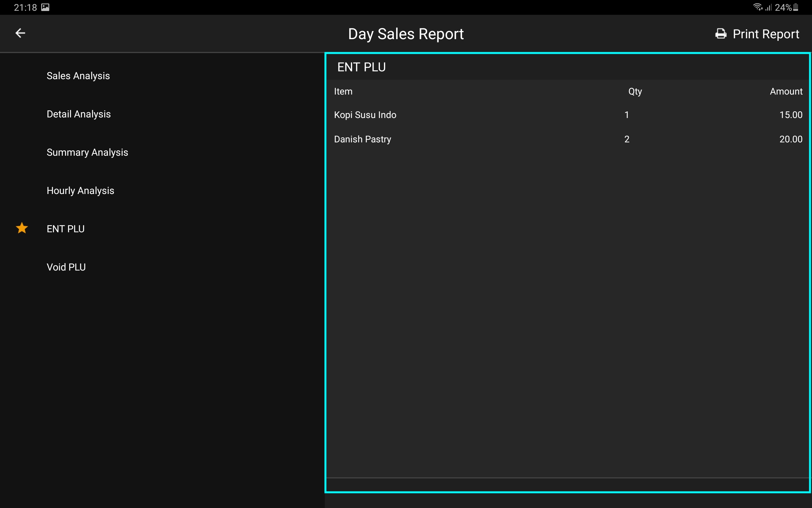The height and width of the screenshot is (508, 812).
Task: Click the Qty column header
Action: [635, 91]
